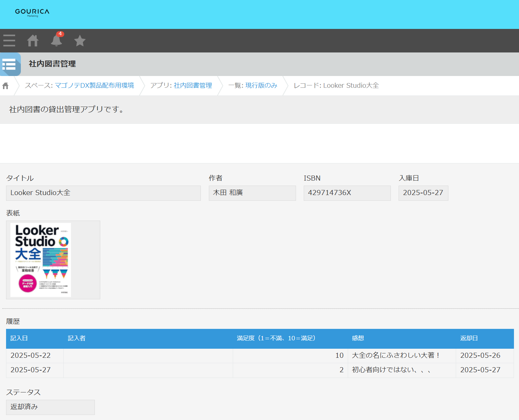Open favorites star icon
Screen dimensions: 519x420
(80, 40)
